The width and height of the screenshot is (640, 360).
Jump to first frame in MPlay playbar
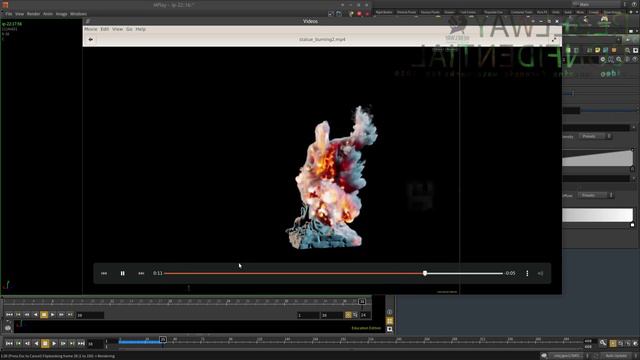(x=9, y=315)
